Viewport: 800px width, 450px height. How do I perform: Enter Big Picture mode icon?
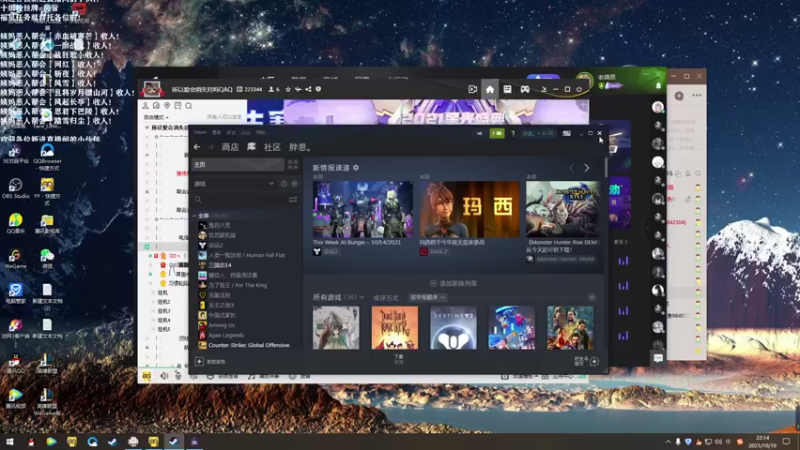tap(566, 133)
